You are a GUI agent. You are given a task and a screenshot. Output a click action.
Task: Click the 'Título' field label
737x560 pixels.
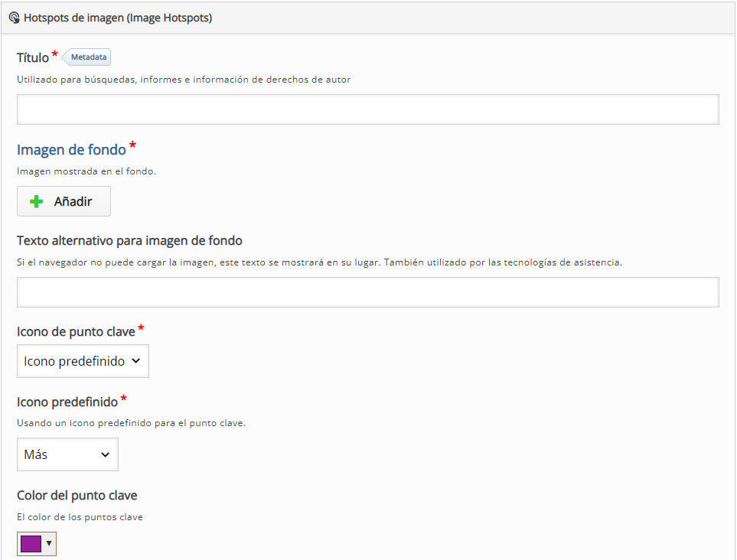click(33, 57)
